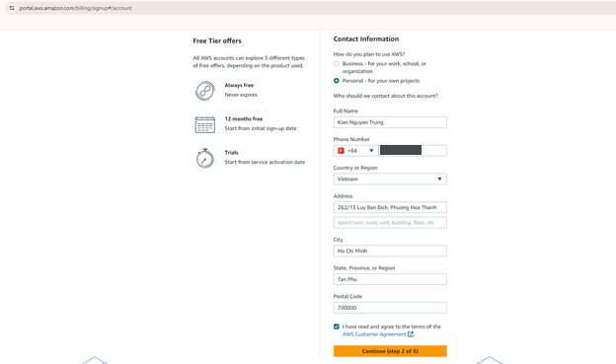This screenshot has height=364, width=616.
Task: Select the Personal radio button
Action: click(337, 81)
